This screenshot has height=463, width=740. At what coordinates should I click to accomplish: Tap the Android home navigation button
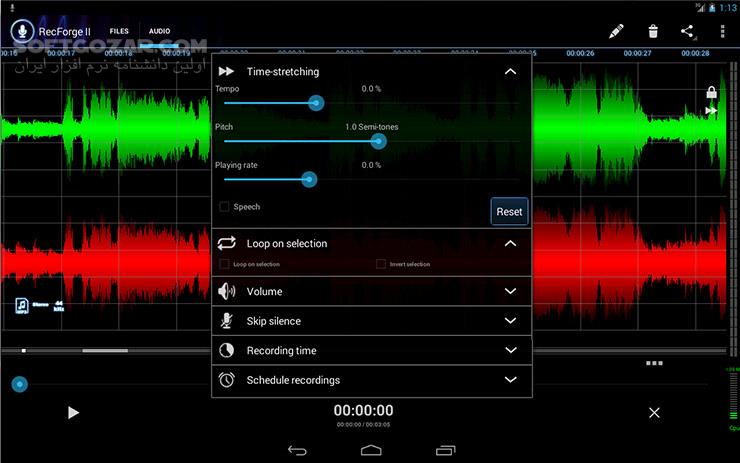[x=371, y=450]
